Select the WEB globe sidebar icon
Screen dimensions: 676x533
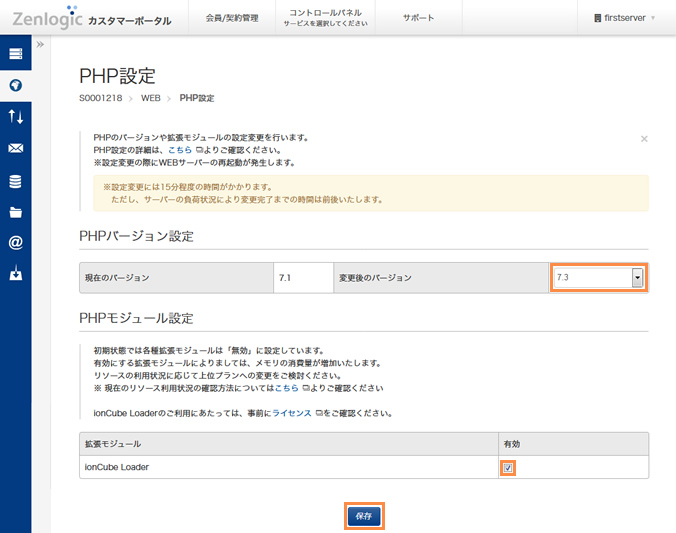click(x=16, y=85)
